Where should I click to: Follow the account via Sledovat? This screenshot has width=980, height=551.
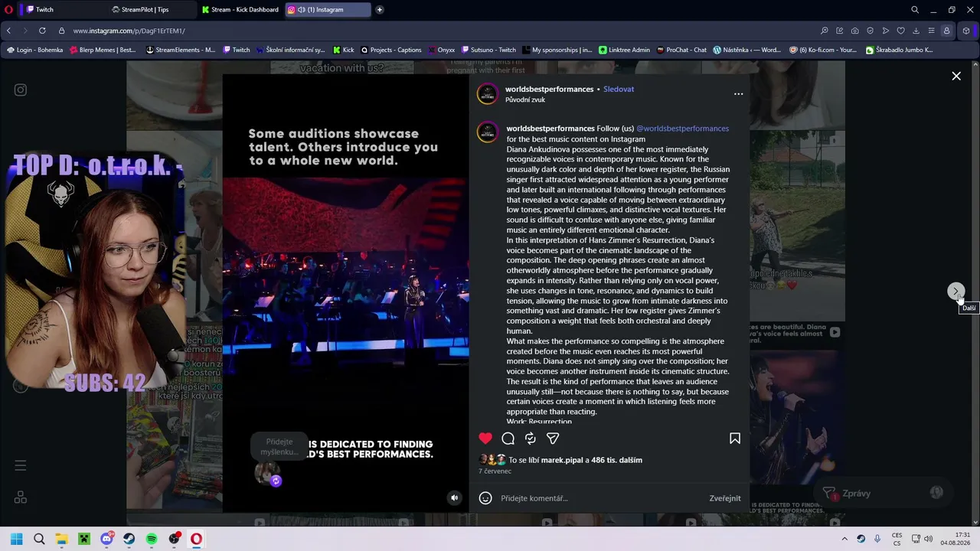click(x=619, y=89)
